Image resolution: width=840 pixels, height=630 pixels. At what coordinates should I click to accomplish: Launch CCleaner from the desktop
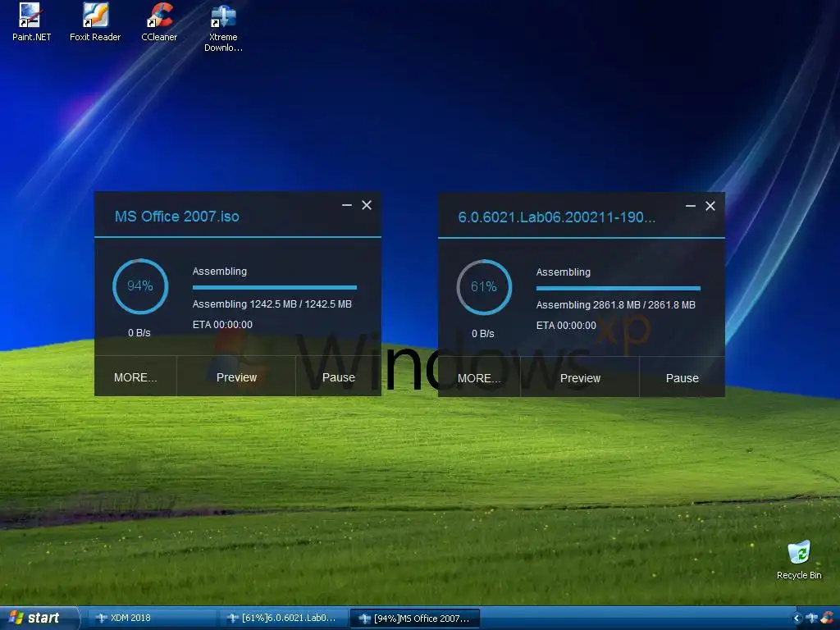click(x=159, y=21)
